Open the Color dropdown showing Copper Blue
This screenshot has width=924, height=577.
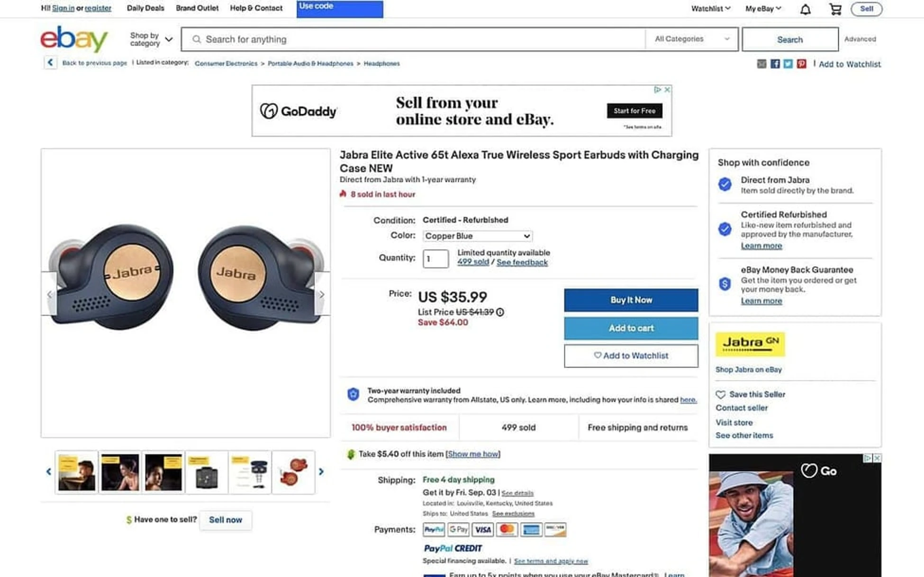[x=477, y=236]
